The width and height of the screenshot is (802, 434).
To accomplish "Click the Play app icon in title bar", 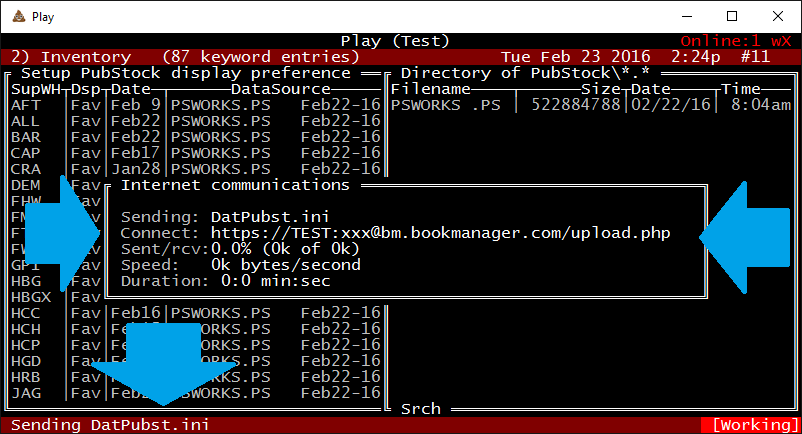I will pyautogui.click(x=17, y=16).
